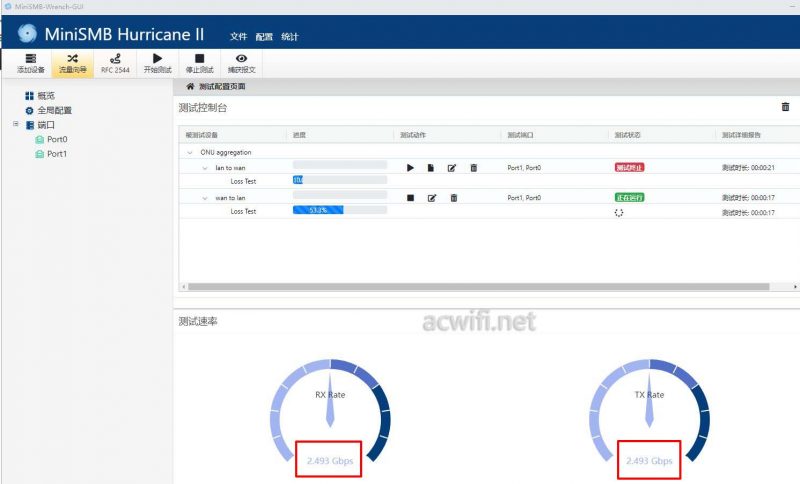
Task: Click the ONU aggregation row label
Action: [x=226, y=152]
